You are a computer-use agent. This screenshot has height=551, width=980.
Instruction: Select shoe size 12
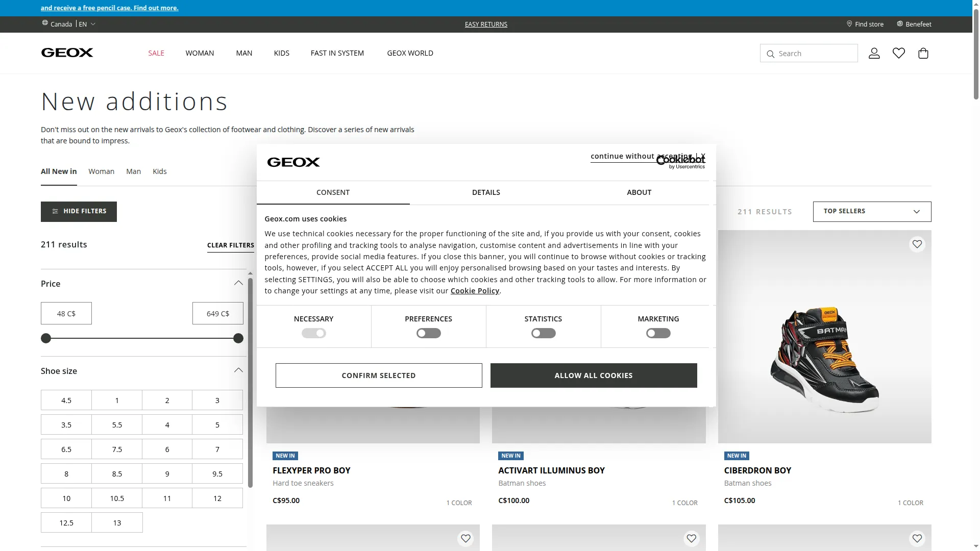coord(217,498)
